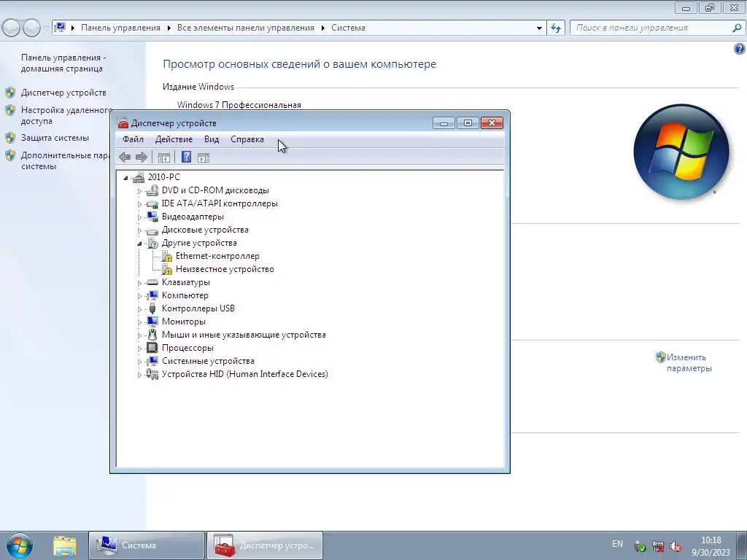747x560 pixels.
Task: Click the Другие устройства question-mark icon
Action: (x=152, y=244)
